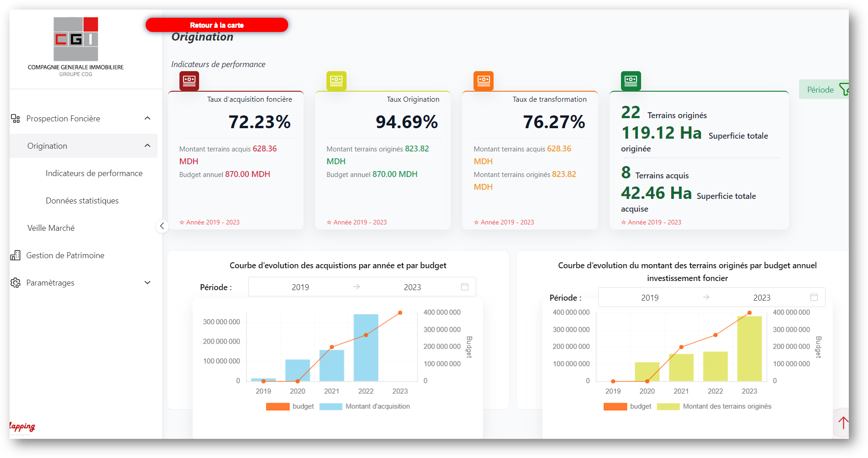Viewport: 868px width, 458px height.
Task: Click the yellow Taux Origination card icon
Action: pos(337,81)
